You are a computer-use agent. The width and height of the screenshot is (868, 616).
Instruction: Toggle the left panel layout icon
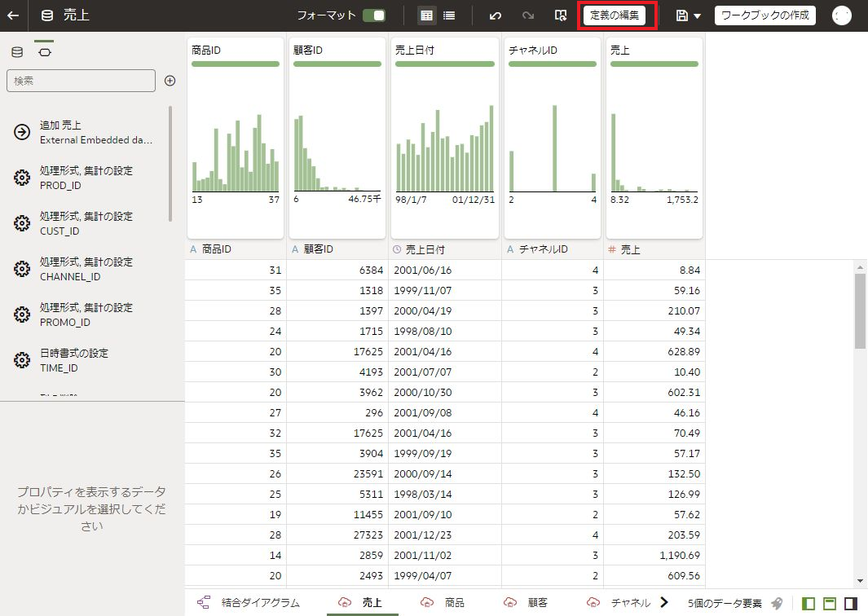tap(809, 603)
